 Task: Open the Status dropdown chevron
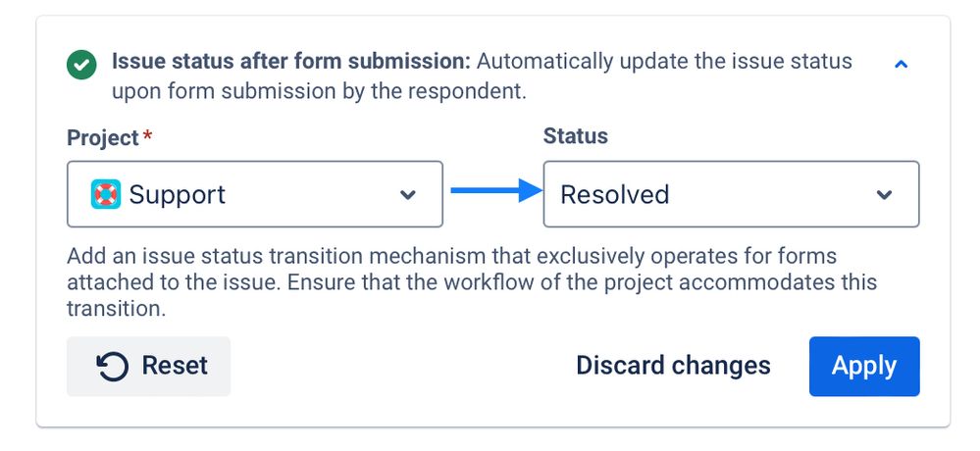(884, 195)
